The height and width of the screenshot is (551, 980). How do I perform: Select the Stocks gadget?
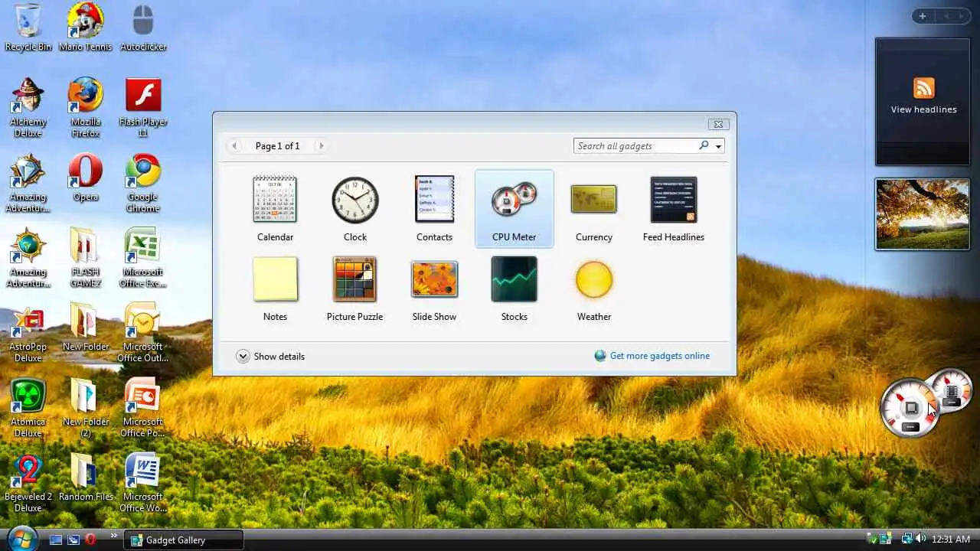pos(514,289)
